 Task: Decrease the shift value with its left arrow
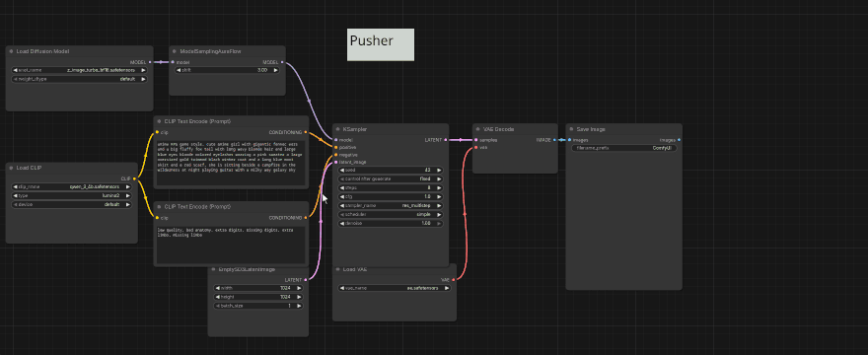pos(179,70)
